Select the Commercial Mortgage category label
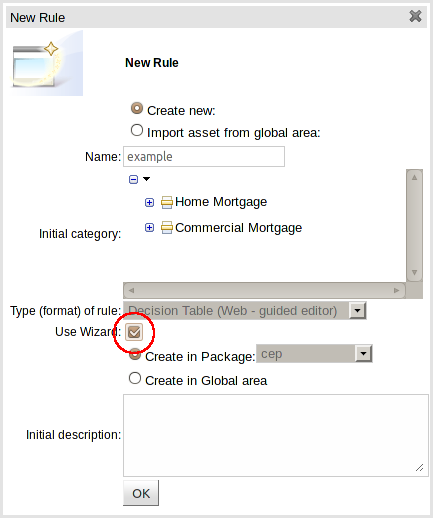Viewport: 433px width, 518px height. 238,228
